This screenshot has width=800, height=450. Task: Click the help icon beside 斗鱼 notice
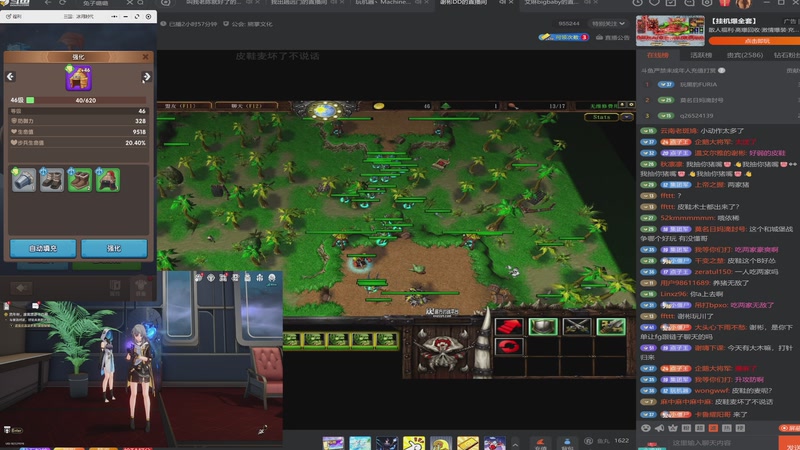tap(721, 70)
